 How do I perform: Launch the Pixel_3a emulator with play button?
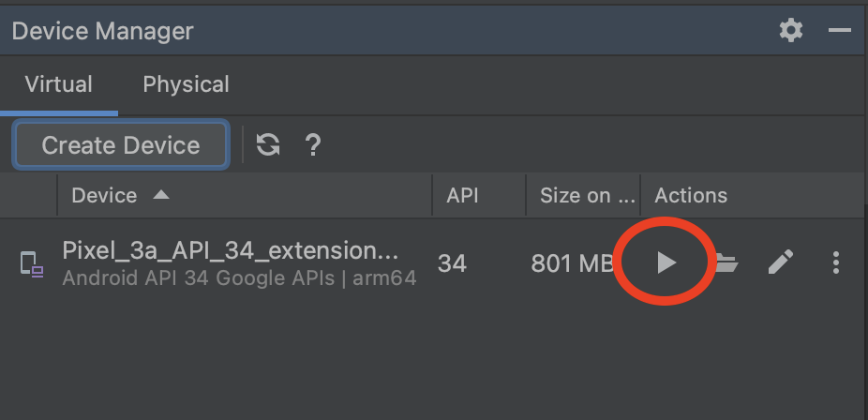(x=665, y=262)
